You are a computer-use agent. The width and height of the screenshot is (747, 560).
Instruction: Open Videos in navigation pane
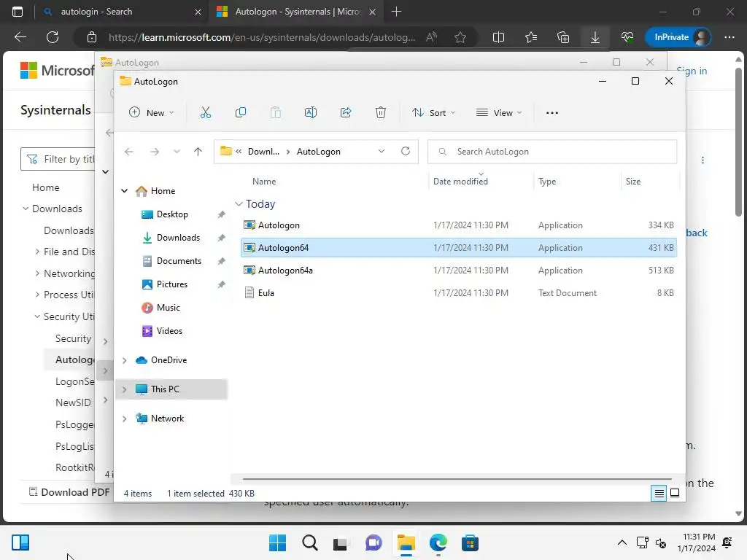[x=169, y=331]
